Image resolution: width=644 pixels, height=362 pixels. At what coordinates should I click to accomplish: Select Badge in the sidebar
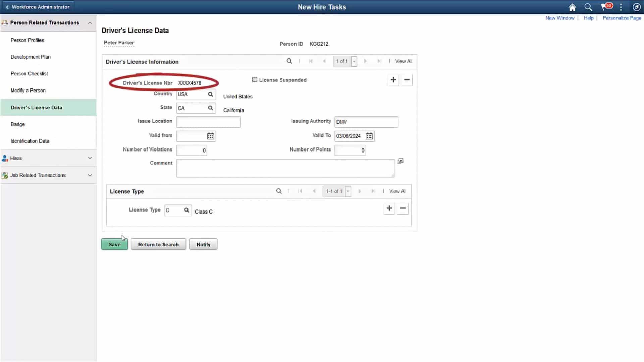pyautogui.click(x=18, y=124)
